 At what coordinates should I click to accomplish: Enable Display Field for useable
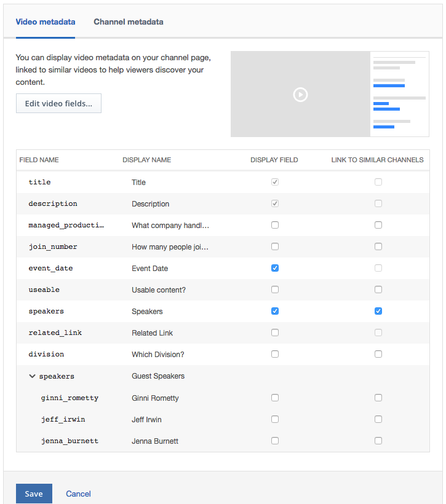pos(275,289)
